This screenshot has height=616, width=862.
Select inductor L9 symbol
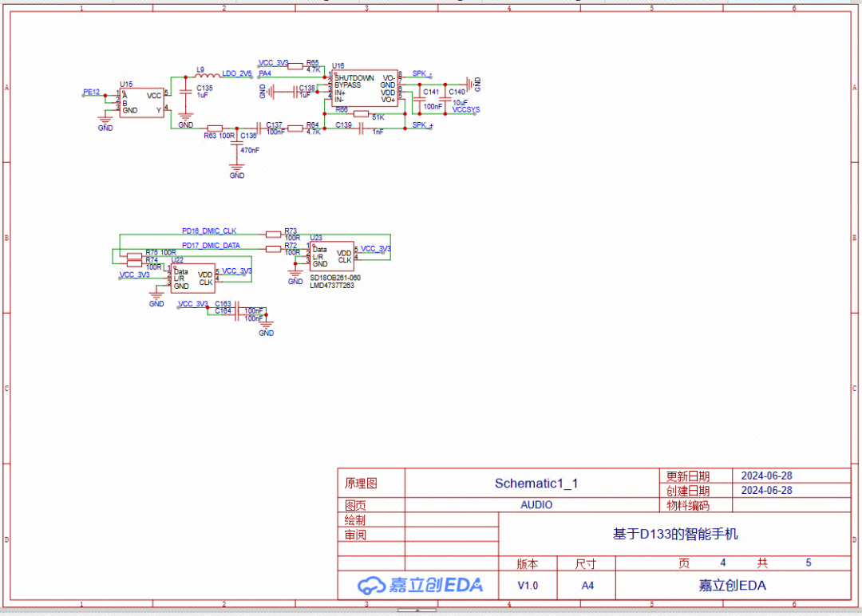tap(208, 75)
